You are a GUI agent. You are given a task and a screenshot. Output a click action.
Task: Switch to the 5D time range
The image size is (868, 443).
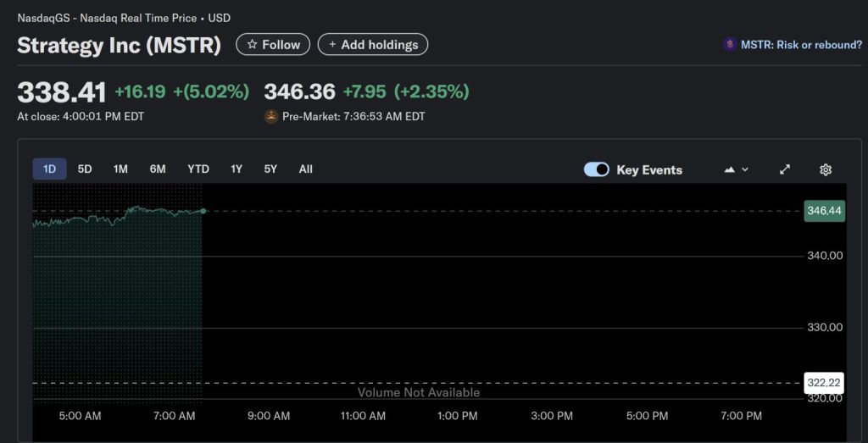[85, 169]
